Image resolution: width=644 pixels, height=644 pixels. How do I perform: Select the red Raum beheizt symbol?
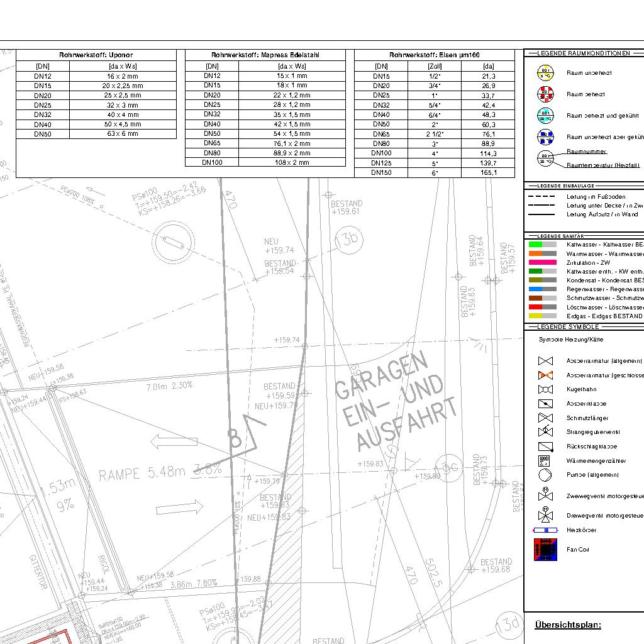point(545,94)
